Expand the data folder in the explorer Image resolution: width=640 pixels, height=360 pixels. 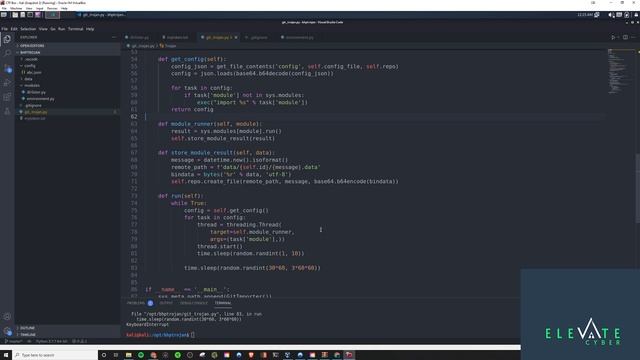67,79
